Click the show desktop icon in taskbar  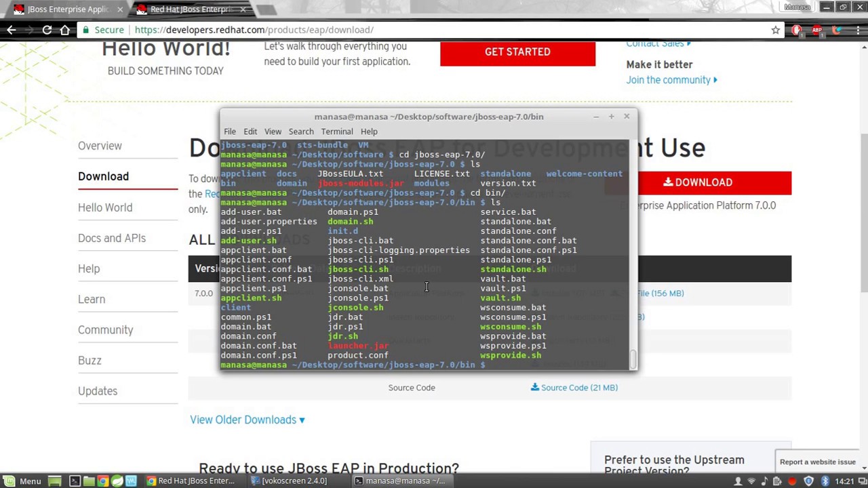point(55,481)
